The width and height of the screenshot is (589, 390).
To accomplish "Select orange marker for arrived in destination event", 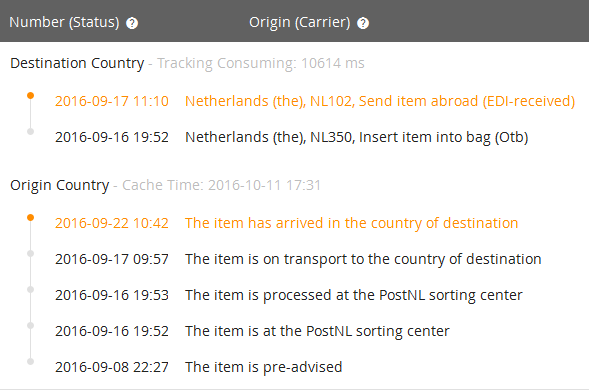I will coord(30,218).
